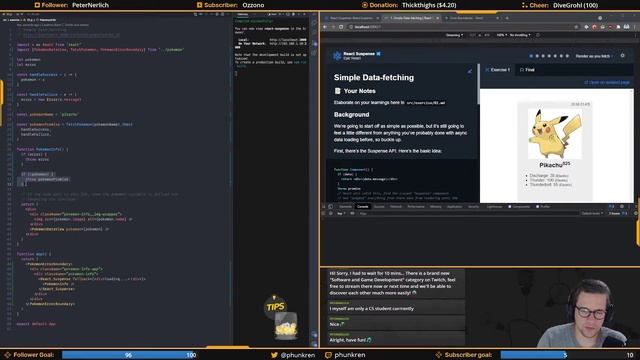Select the first browser tab React Suspense

(x=351, y=18)
